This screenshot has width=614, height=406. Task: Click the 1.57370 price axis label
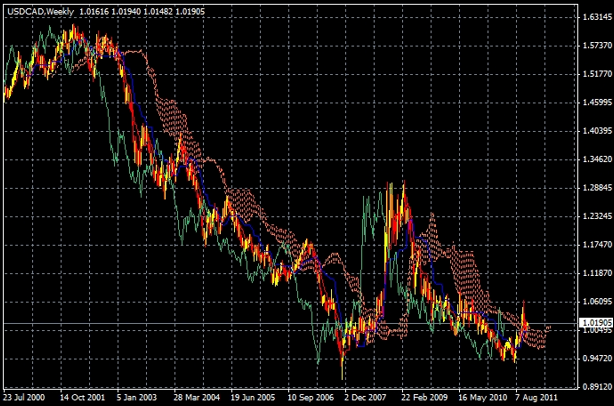595,46
